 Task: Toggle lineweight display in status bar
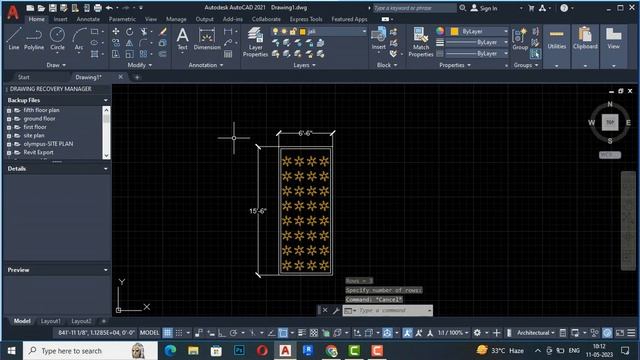pyautogui.click(x=302, y=333)
